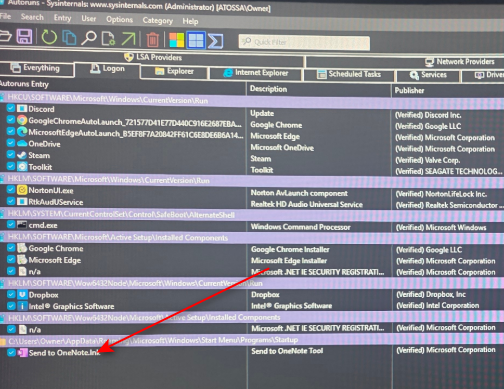
Task: Click the Copy toolbar icon
Action: [69, 38]
